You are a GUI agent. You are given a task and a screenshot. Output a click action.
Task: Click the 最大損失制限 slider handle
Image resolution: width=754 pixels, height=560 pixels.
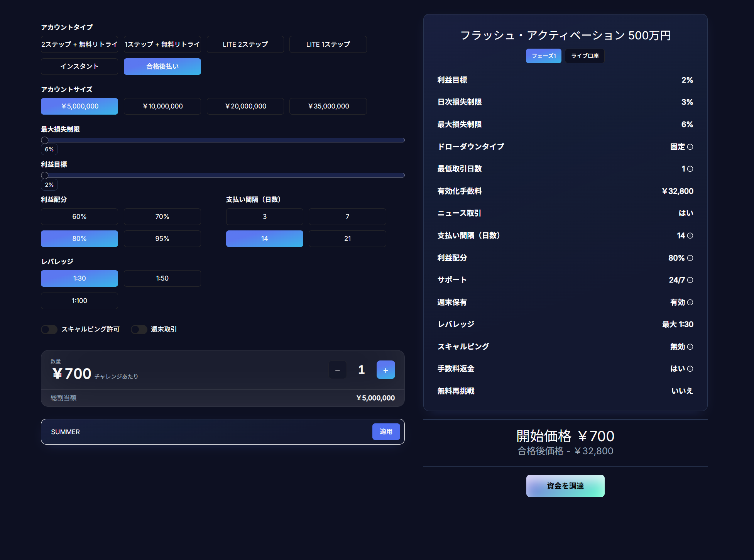pos(45,140)
